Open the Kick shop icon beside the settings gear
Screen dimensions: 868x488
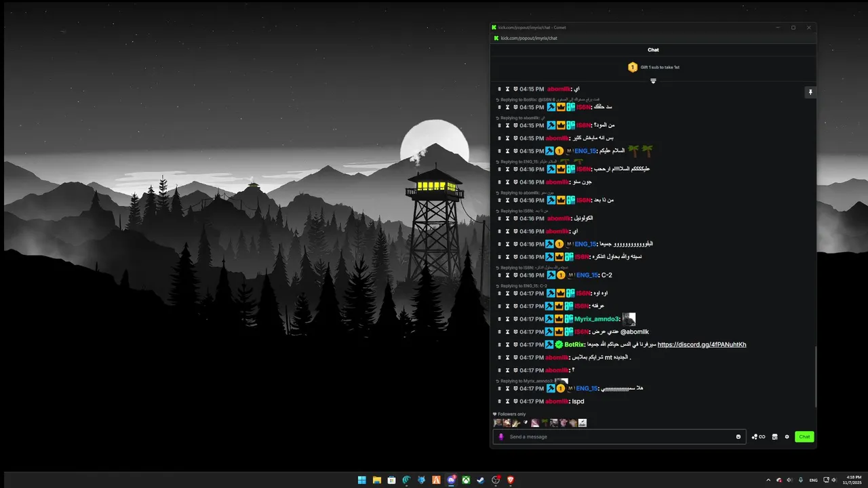coord(774,436)
